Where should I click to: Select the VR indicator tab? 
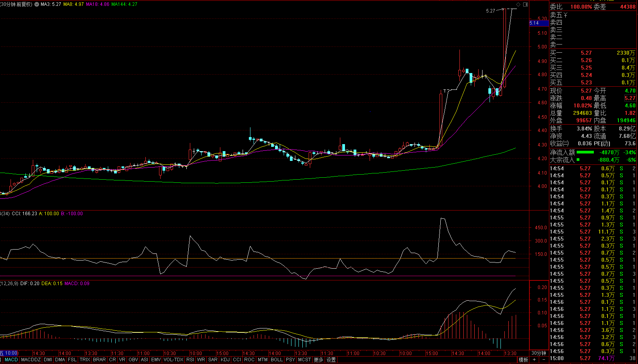tap(122, 360)
